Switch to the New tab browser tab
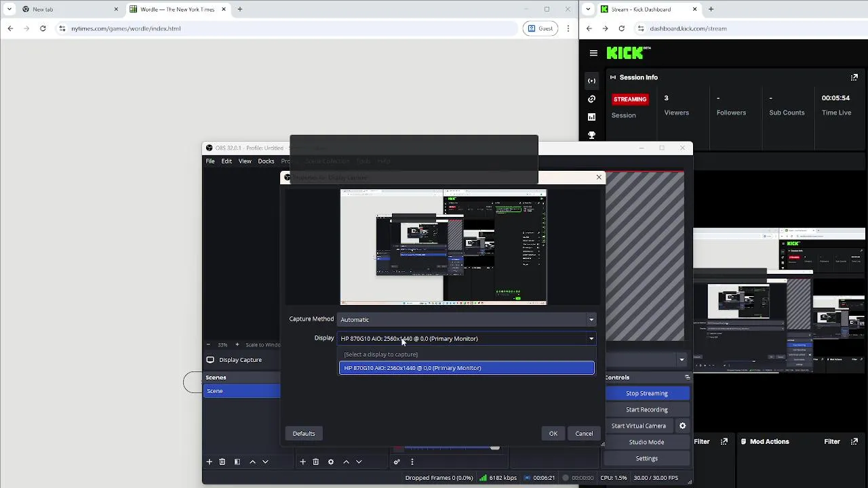868x488 pixels. (x=70, y=9)
